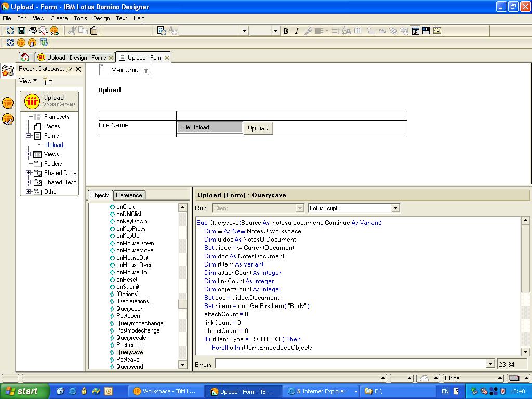
Task: Open the font size dropdown in toolbar
Action: click(x=275, y=31)
